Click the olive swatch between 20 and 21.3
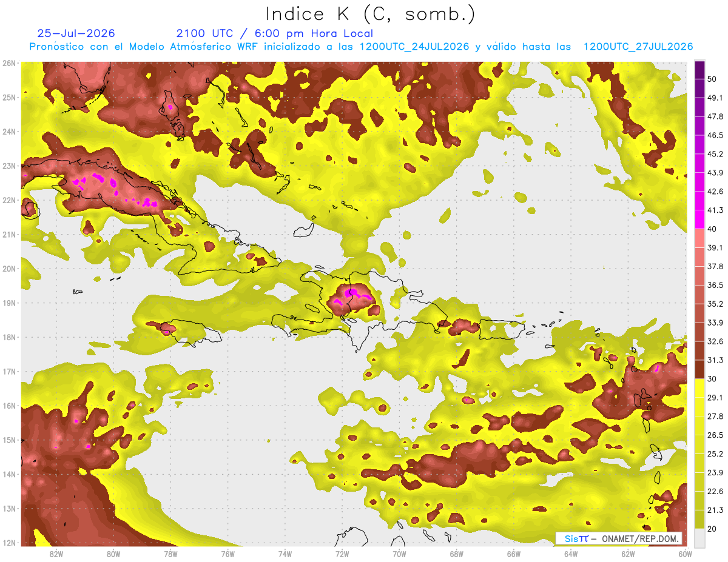Viewport: 728px width, 562px height. click(x=699, y=520)
